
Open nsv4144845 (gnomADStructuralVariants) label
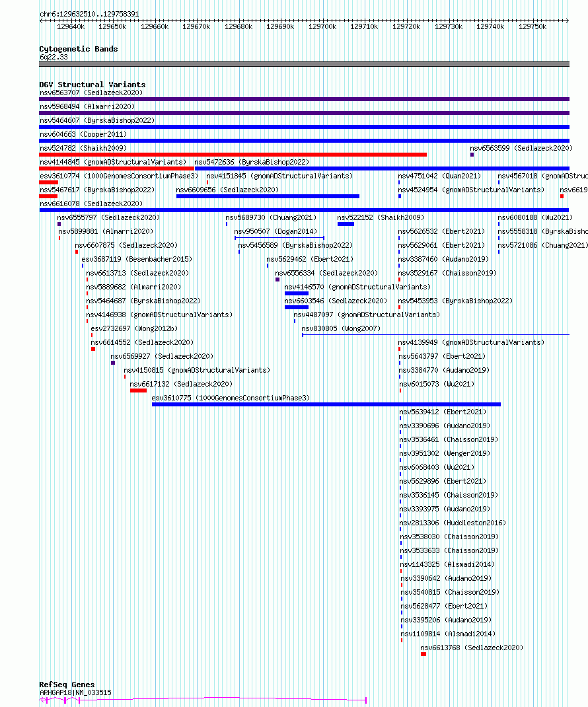pos(113,162)
